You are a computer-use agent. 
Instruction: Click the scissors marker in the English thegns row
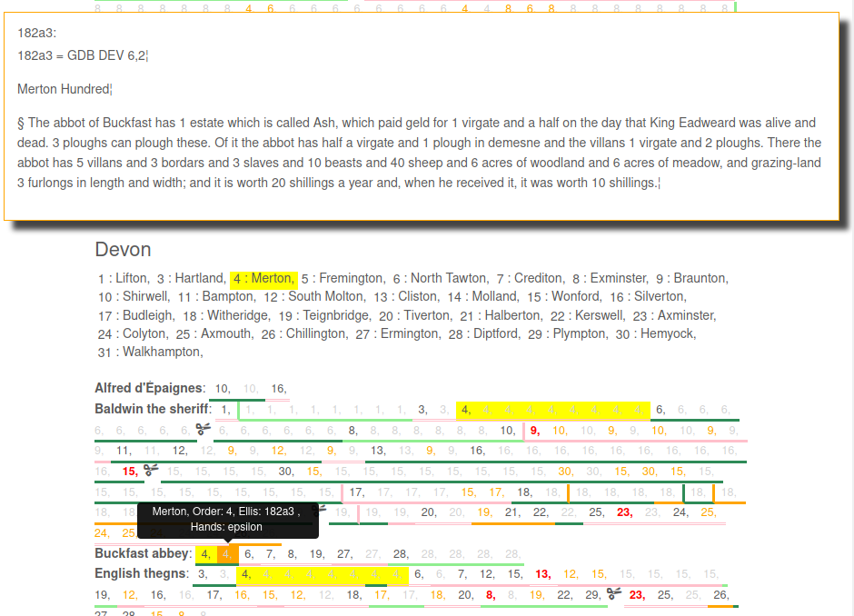click(x=614, y=595)
